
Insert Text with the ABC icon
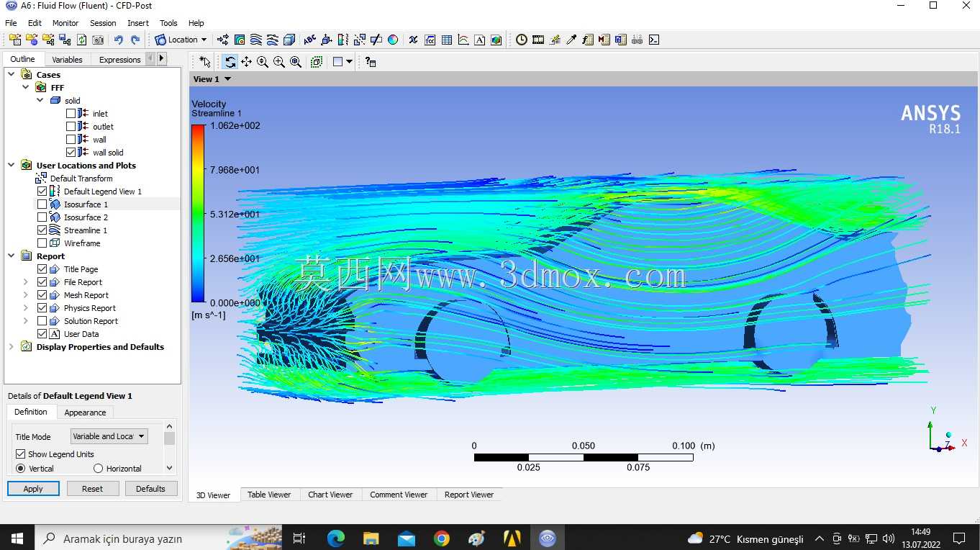pyautogui.click(x=309, y=40)
